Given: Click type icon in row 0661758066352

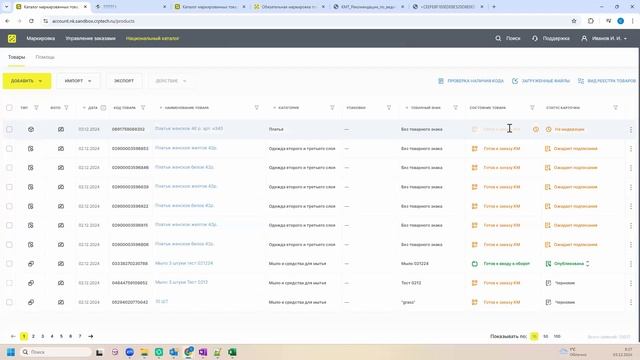Looking at the screenshot, I should tap(31, 129).
